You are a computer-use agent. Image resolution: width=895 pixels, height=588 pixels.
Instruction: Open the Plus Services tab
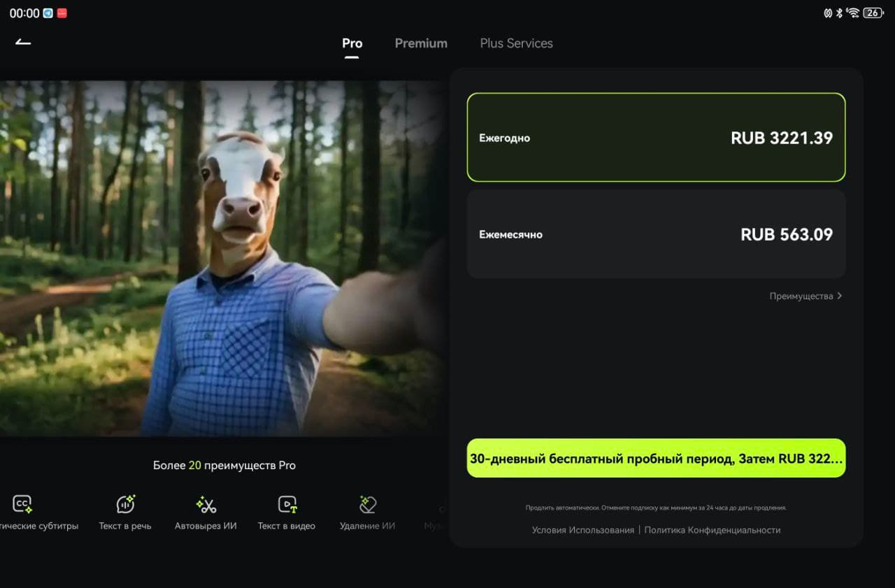(x=516, y=43)
